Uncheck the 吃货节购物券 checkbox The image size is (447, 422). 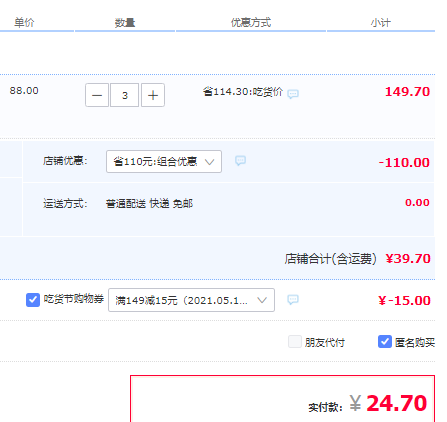(x=33, y=300)
